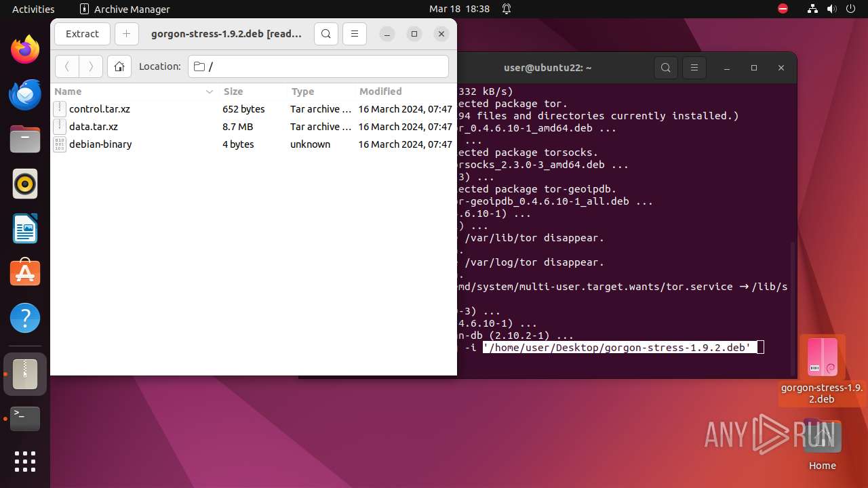Click red do-not-disturb indicator icon
Screen dimensions: 868x488
[x=783, y=9]
